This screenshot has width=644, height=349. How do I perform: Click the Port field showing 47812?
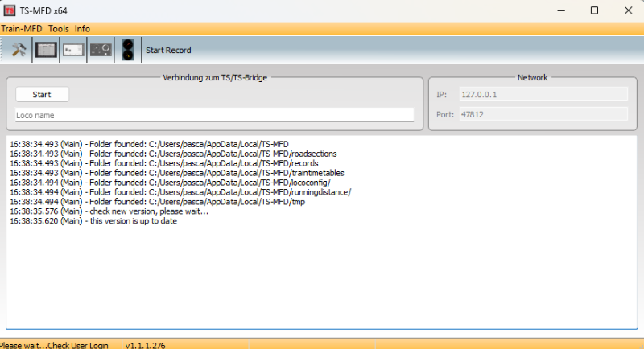point(542,114)
